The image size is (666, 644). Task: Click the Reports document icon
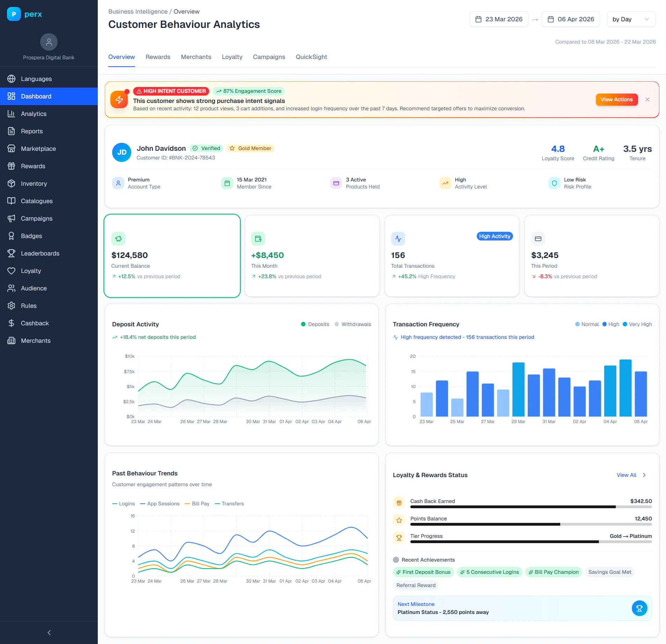[x=12, y=131]
